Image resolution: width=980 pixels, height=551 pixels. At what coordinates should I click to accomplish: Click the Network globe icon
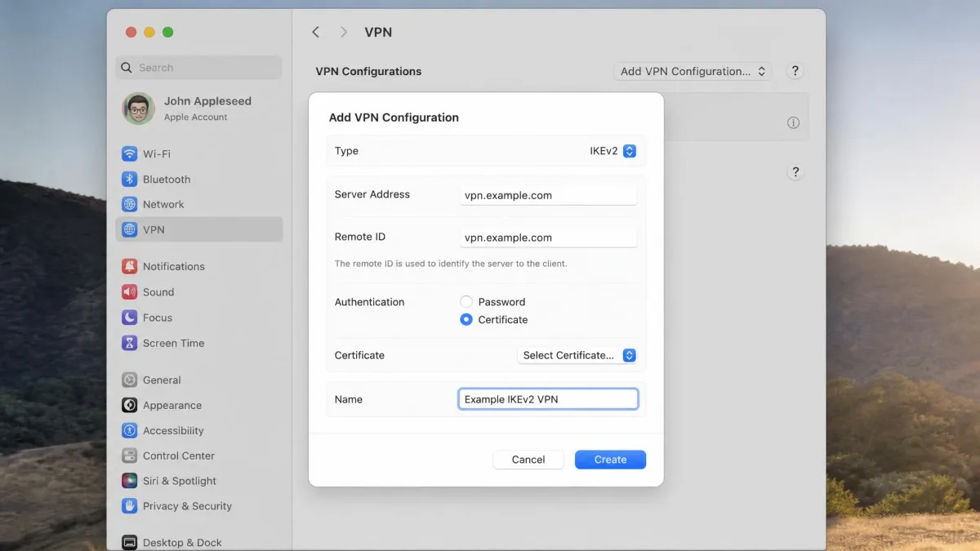tap(129, 204)
